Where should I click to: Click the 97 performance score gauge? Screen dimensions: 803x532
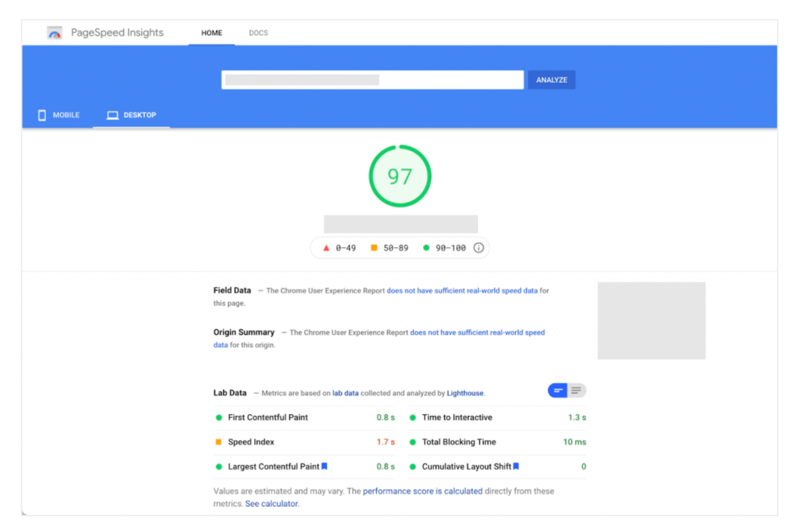[x=400, y=176]
